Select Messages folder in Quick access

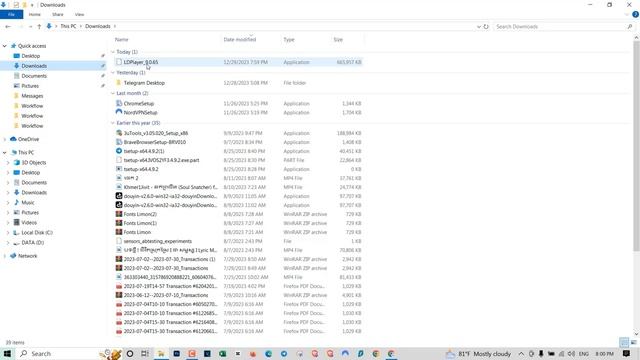tap(32, 96)
